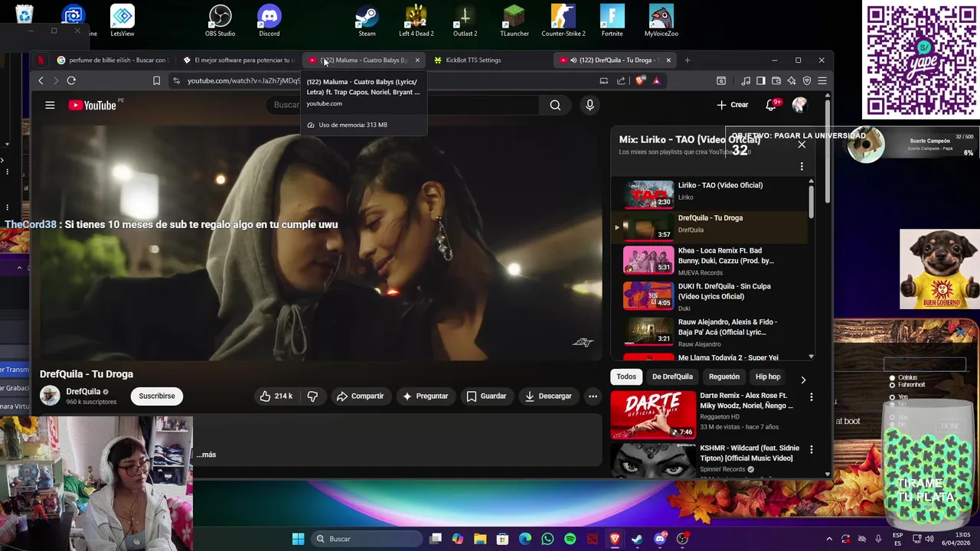Viewport: 980px width, 551px height.
Task: Click the Windows taskbar Buscar search box
Action: (x=366, y=539)
